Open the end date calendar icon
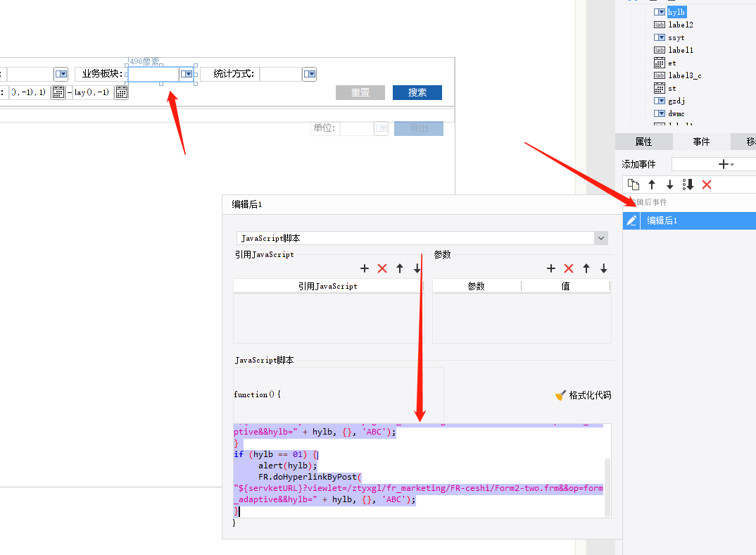756x555 pixels. (x=122, y=92)
